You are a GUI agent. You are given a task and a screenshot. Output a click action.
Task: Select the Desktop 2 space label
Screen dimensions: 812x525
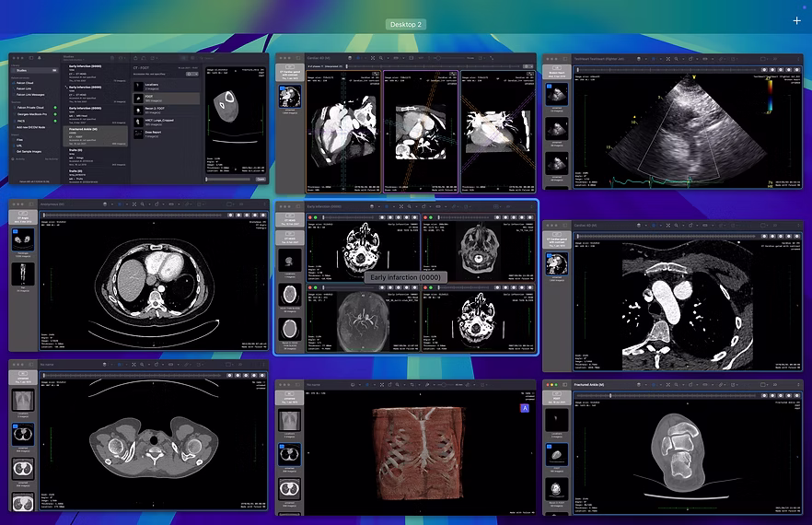405,24
